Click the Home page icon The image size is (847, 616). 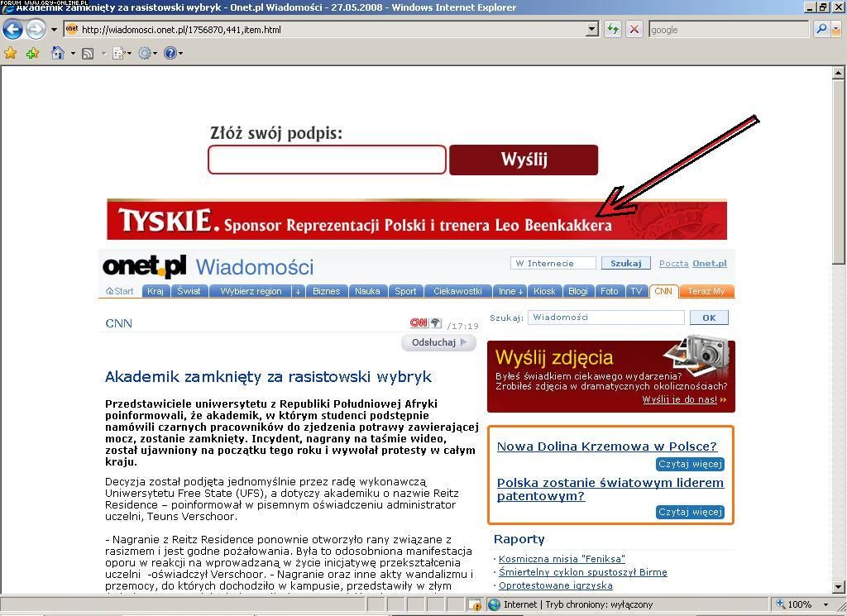[x=57, y=53]
